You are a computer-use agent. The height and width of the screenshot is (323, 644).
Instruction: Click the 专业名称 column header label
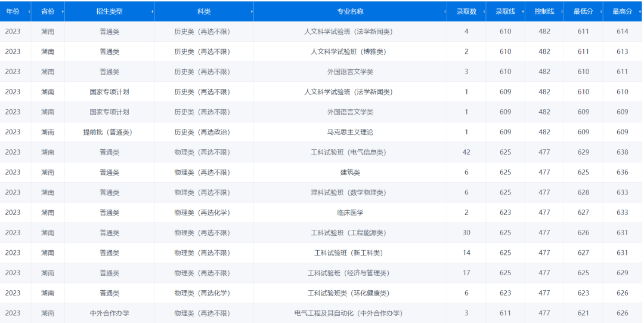coord(350,11)
